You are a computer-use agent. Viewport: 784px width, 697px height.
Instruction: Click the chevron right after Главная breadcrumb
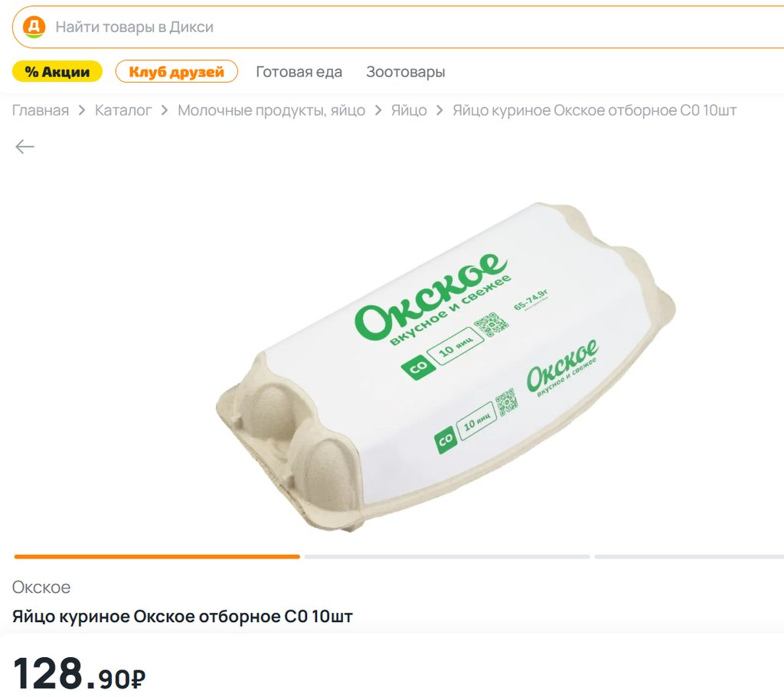[x=82, y=111]
